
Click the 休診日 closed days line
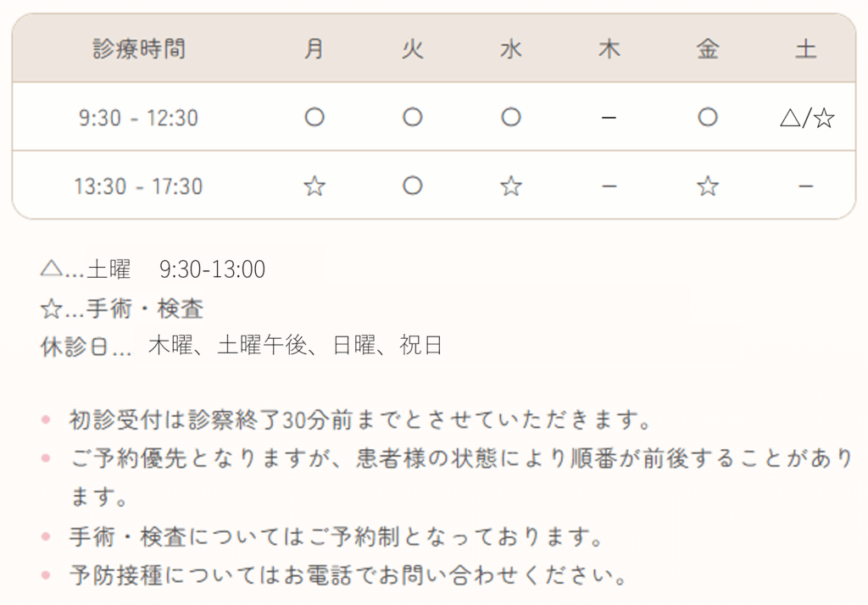[x=242, y=346]
